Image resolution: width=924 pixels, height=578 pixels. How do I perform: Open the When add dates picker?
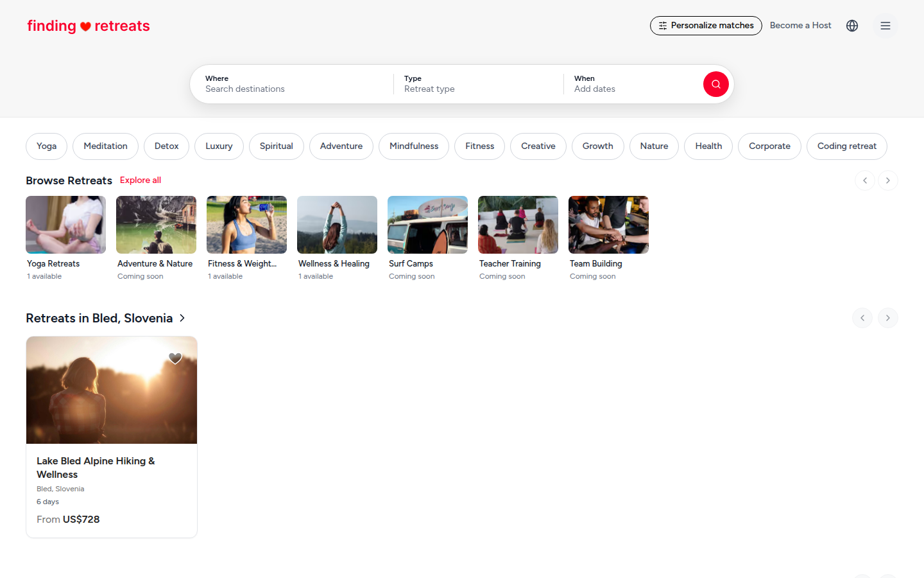click(632, 84)
